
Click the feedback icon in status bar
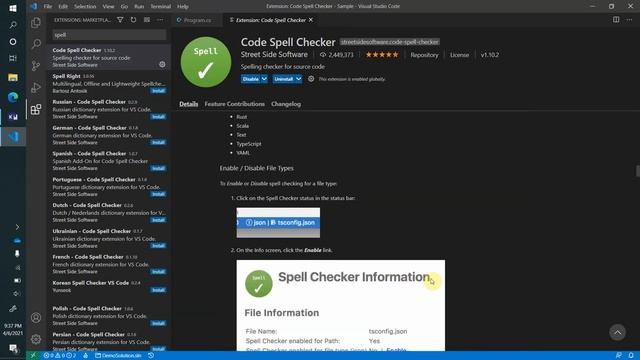619,356
